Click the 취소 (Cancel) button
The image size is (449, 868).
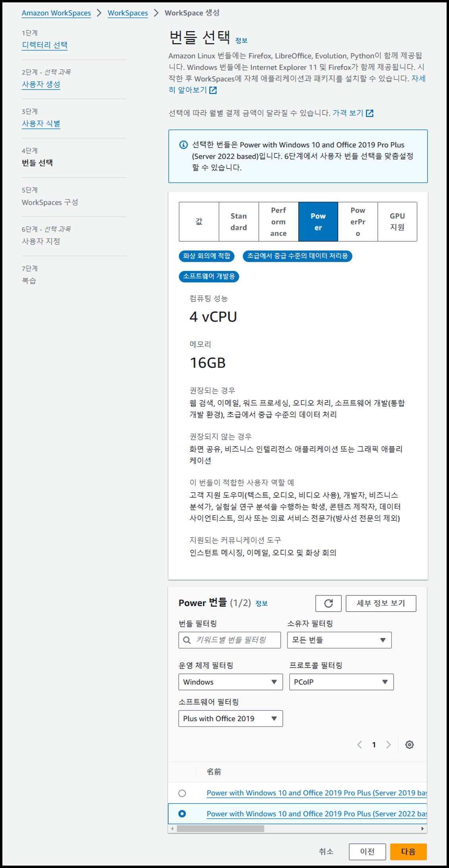(326, 852)
